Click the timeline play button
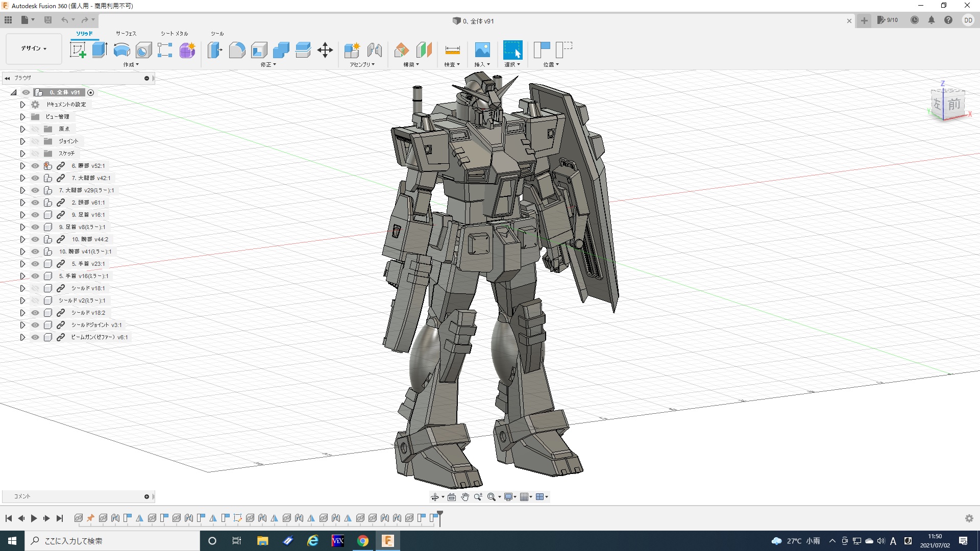Viewport: 980px width, 551px height. click(x=34, y=518)
